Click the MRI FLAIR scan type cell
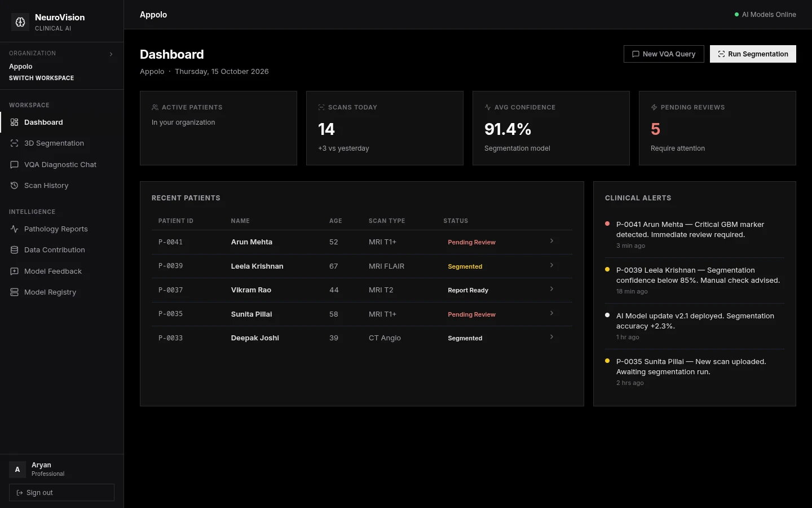Viewport: 812px width, 508px height. [386, 266]
